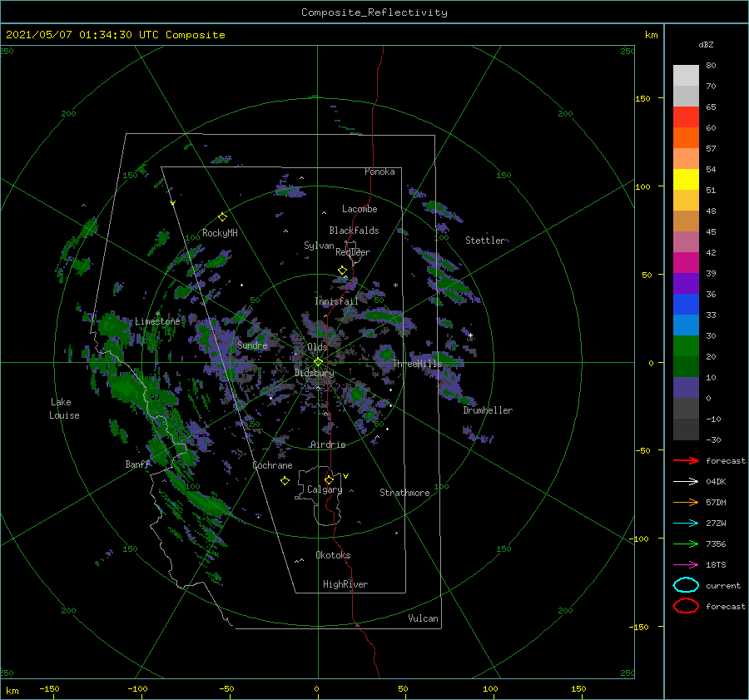
Task: Select the 42 dBZ pink color swatch
Action: (x=686, y=241)
